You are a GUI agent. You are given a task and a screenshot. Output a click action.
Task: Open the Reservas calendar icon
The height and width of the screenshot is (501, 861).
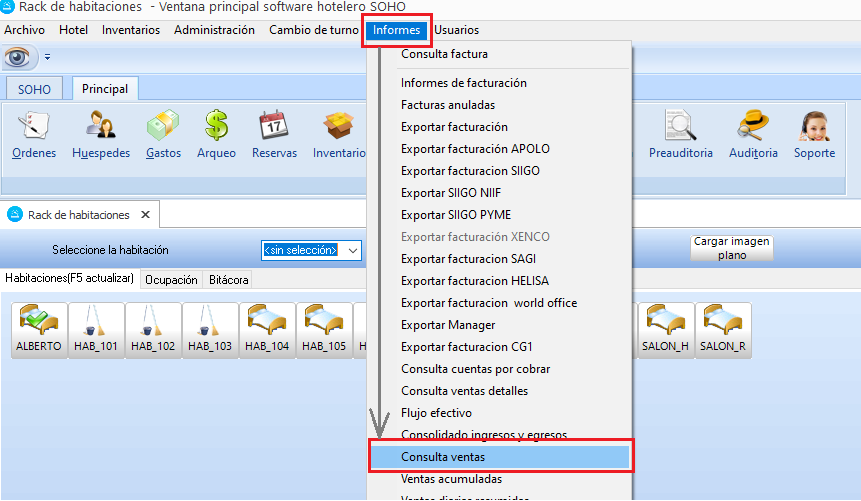tap(273, 134)
